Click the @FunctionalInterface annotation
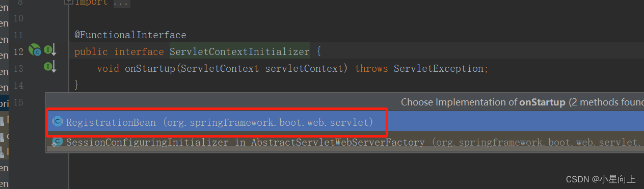The image size is (644, 189). [130, 35]
